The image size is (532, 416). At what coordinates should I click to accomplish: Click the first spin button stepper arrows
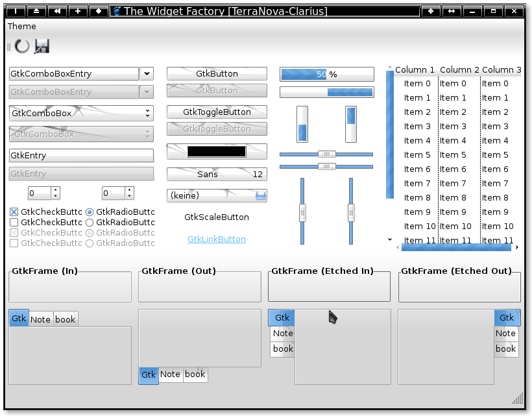(x=56, y=193)
